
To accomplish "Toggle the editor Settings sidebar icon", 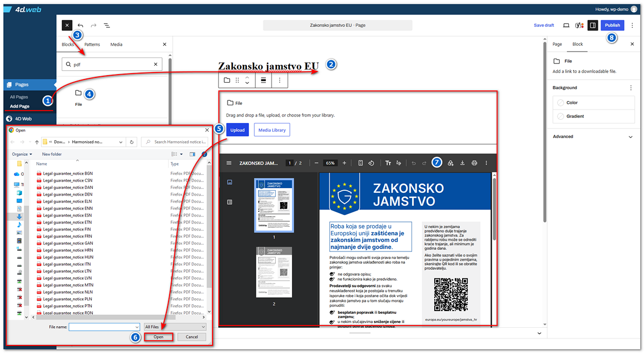I will 592,25.
